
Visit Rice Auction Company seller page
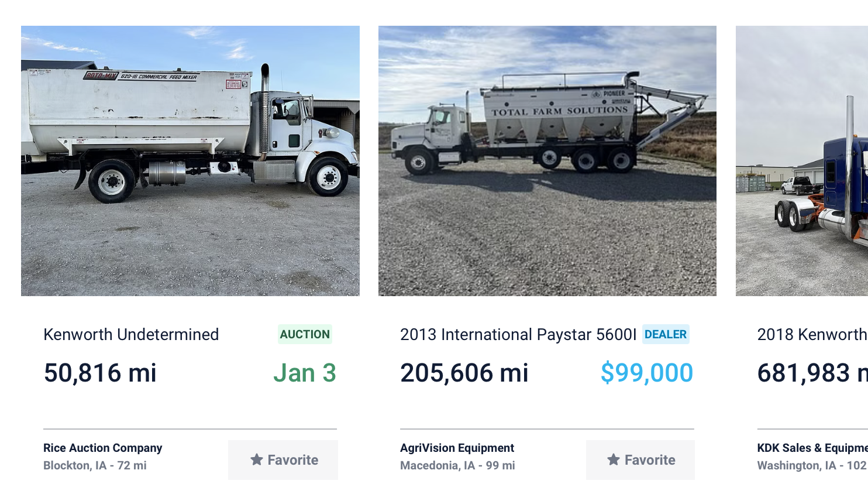click(102, 448)
